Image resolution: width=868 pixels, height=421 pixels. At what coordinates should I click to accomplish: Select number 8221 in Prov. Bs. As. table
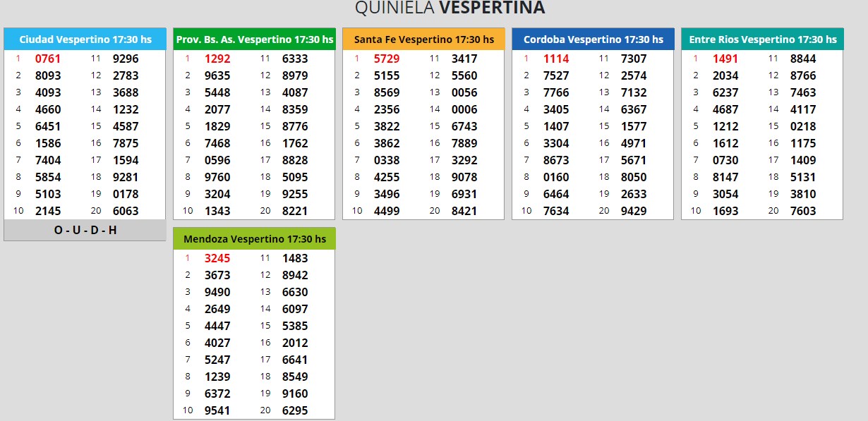pyautogui.click(x=295, y=211)
